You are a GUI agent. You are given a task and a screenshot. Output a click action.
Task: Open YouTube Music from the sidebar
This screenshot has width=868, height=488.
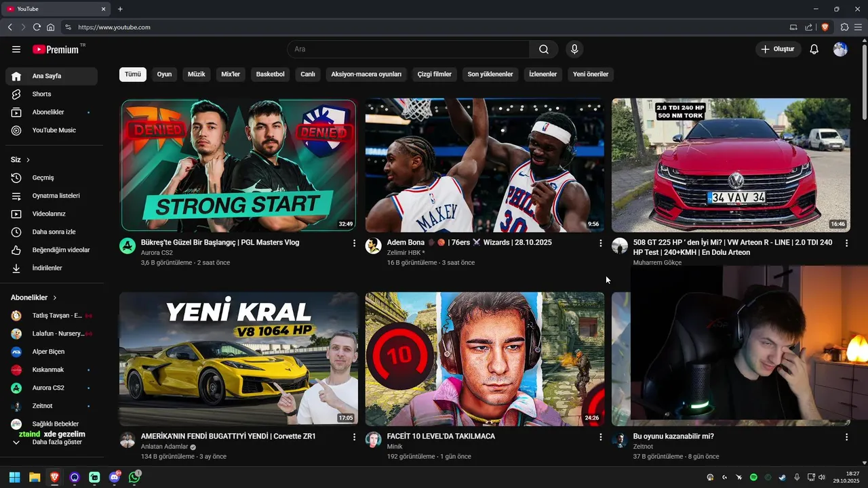pos(52,130)
